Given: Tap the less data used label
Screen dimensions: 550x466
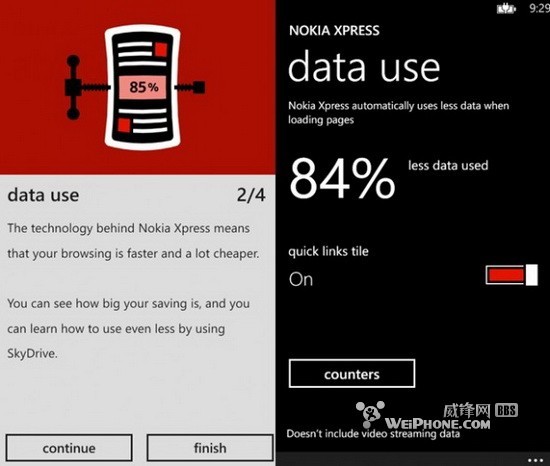Looking at the screenshot, I should (448, 165).
